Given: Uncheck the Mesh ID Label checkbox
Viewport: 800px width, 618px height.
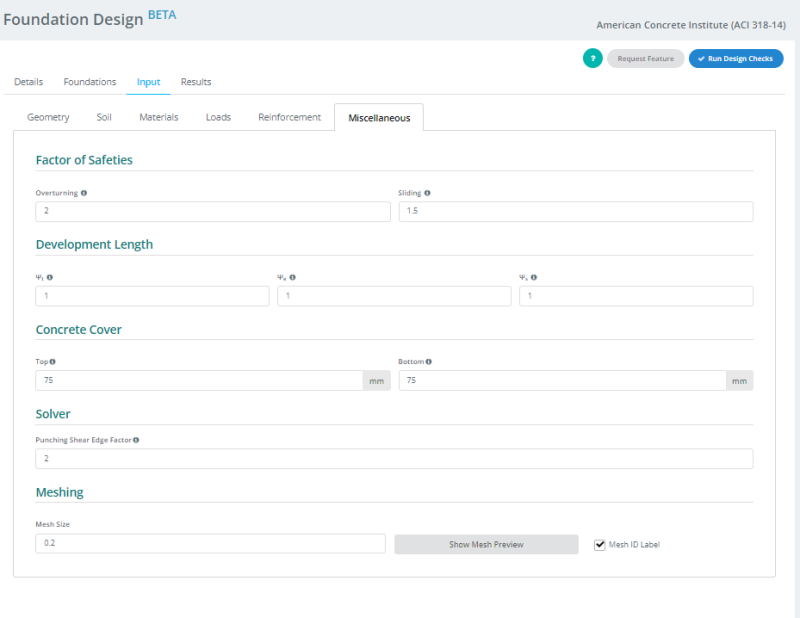Looking at the screenshot, I should 600,545.
